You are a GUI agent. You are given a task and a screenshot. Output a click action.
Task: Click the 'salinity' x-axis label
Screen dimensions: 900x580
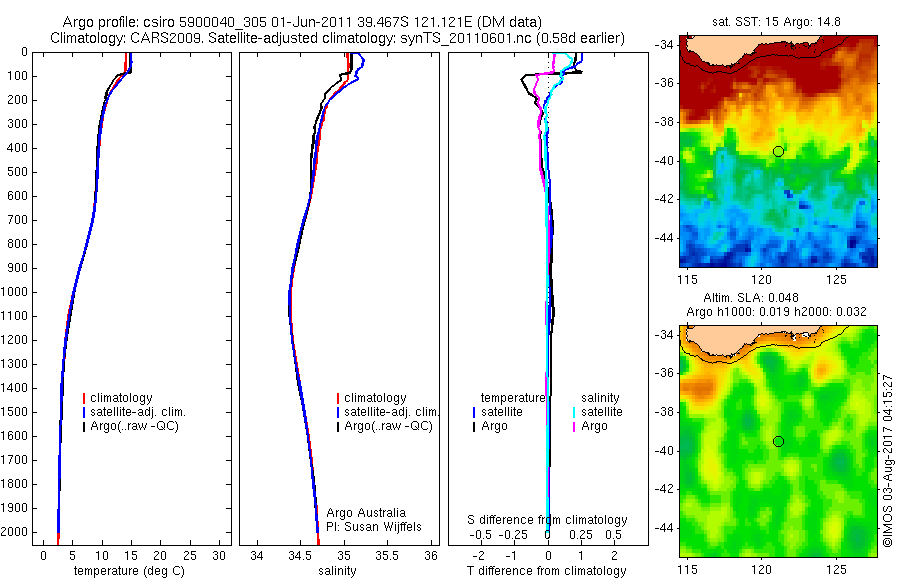coord(337,571)
